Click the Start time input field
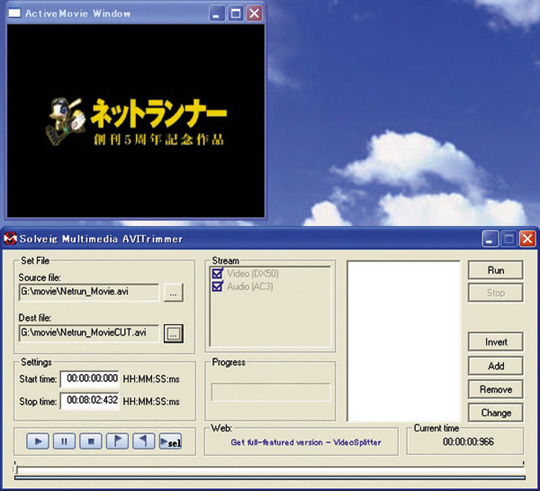Image resolution: width=540 pixels, height=491 pixels. point(90,379)
